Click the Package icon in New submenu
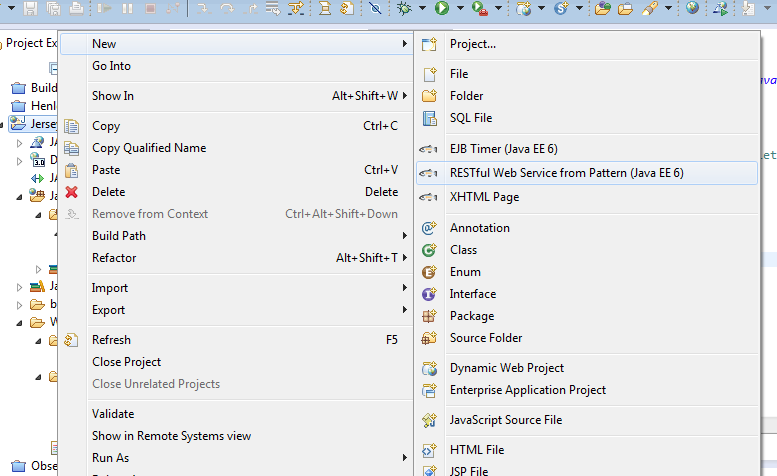This screenshot has height=476, width=777. 430,316
